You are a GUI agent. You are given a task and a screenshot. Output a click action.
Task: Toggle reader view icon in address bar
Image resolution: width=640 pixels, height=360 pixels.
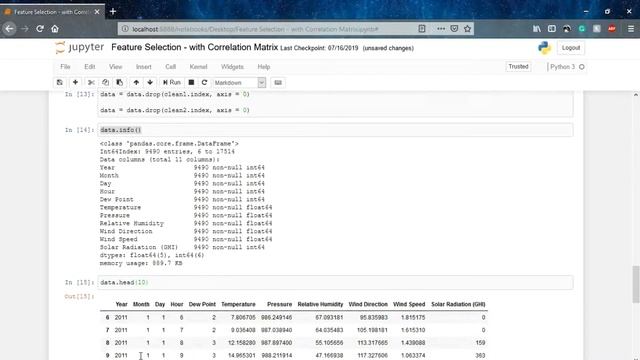[x=422, y=29]
